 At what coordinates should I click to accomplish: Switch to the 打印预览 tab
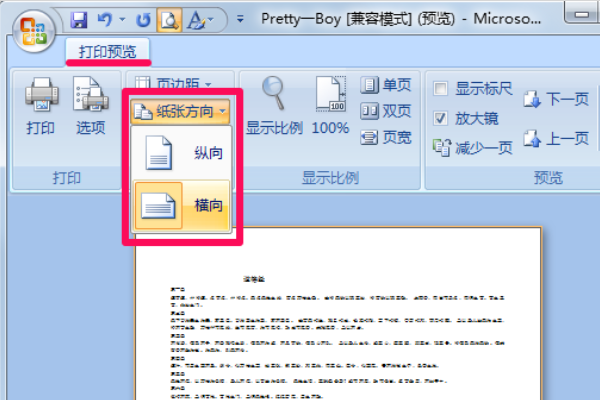coord(108,51)
